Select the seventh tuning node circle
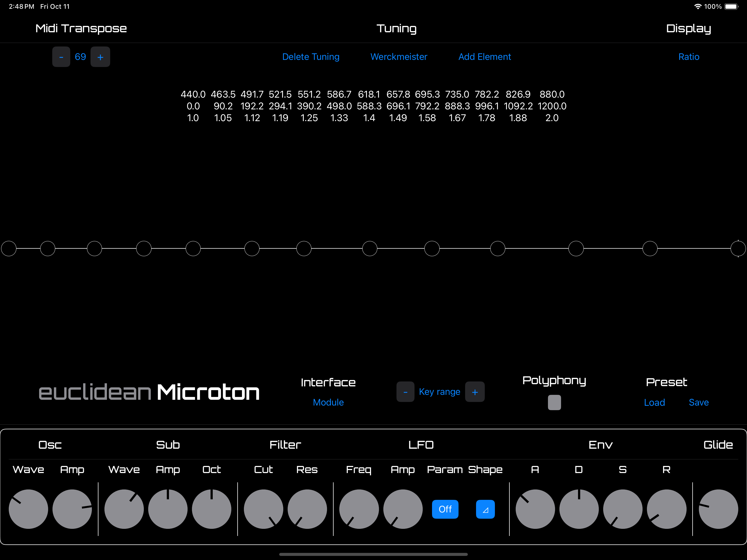The image size is (747, 560). pyautogui.click(x=304, y=249)
